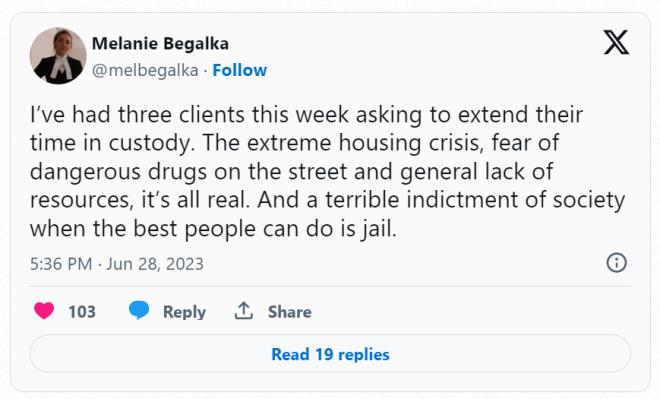Click the X logo icon
This screenshot has height=399, width=660.
(616, 42)
